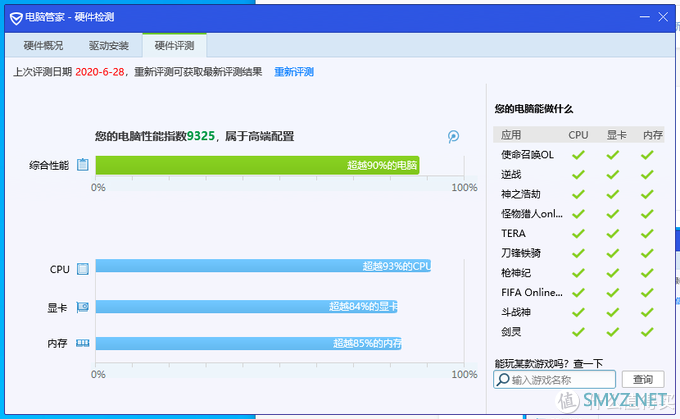
Task: Click the 显卡 checkmark for 斗战神
Action: click(x=613, y=312)
